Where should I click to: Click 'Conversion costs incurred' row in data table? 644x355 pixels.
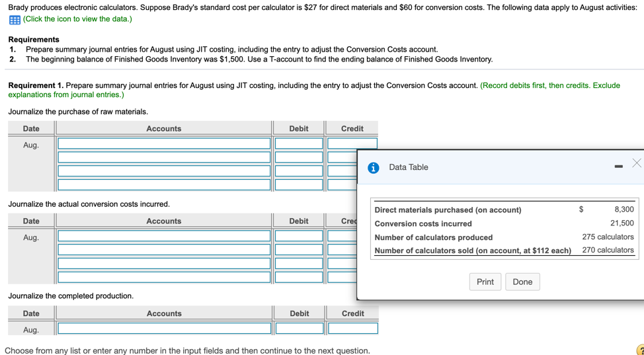click(x=423, y=224)
